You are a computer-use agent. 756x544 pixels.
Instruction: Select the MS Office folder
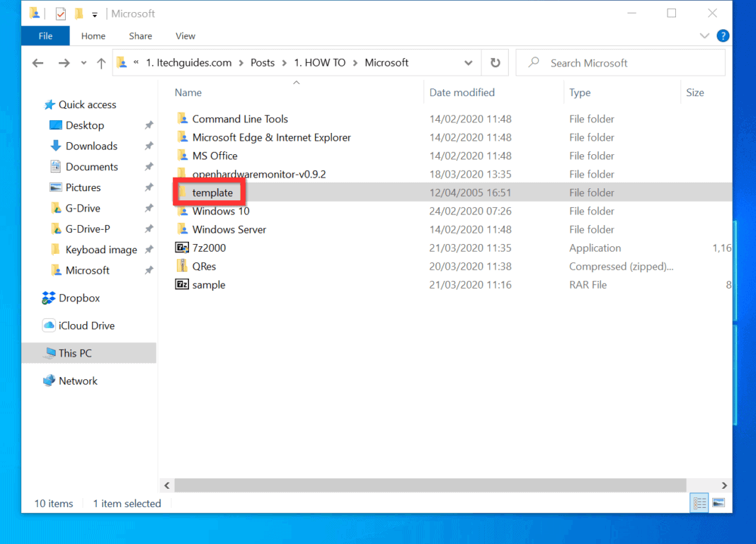coord(214,156)
